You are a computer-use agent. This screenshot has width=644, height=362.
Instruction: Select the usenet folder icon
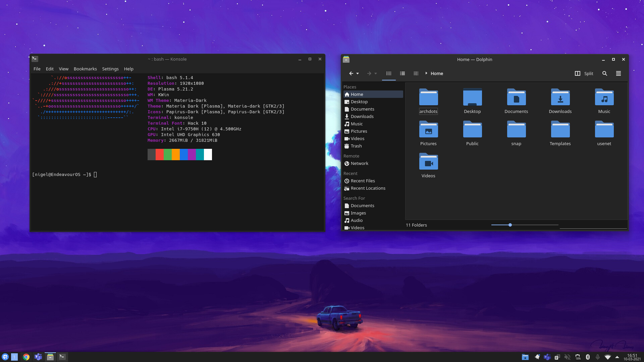point(604,129)
